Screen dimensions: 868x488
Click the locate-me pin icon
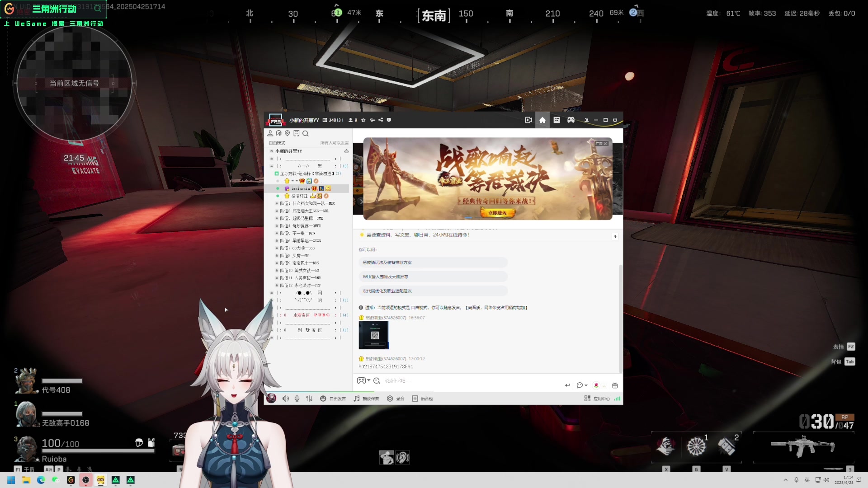[287, 133]
